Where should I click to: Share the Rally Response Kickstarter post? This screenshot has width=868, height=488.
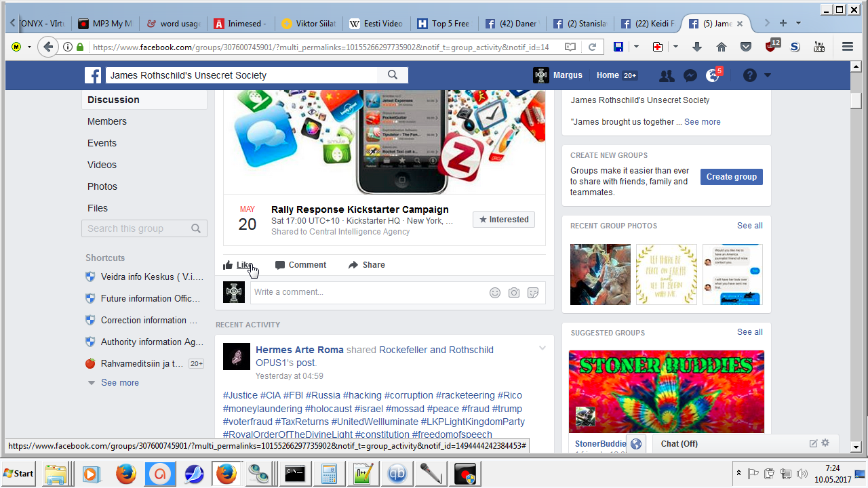point(367,265)
